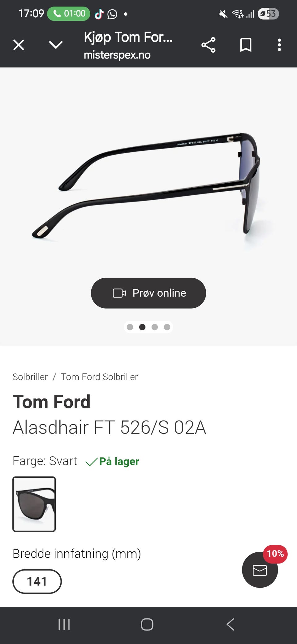Tap the Prøv online button
297x644 pixels.
[x=148, y=293]
